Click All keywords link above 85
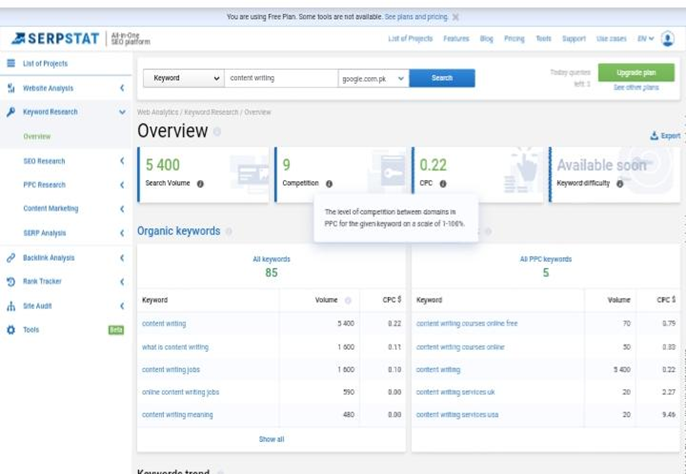686x474 pixels. coord(271,259)
